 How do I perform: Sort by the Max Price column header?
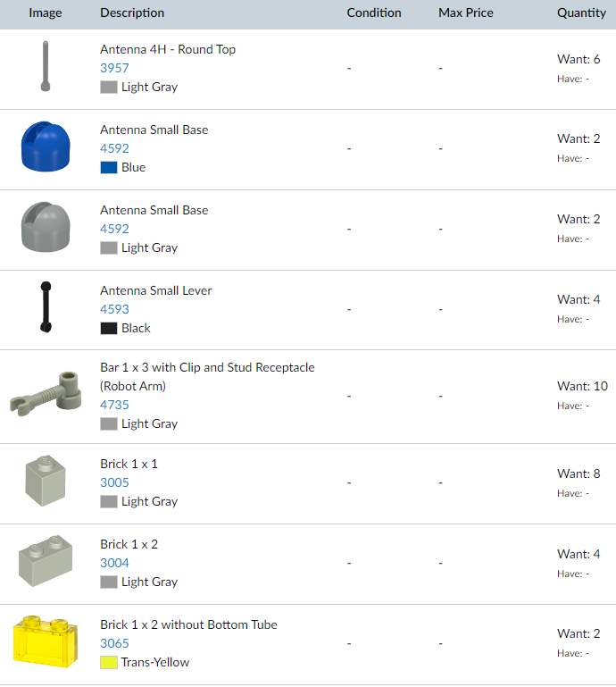pos(466,13)
